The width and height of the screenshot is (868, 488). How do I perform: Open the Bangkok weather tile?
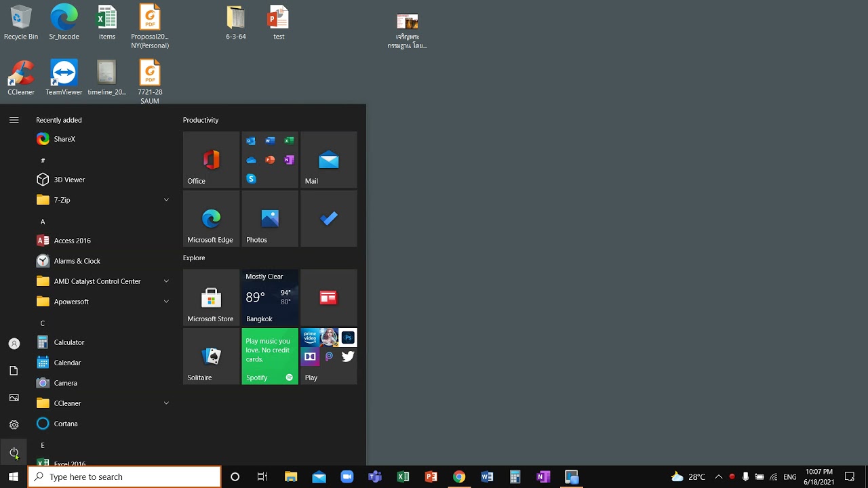[x=270, y=298]
